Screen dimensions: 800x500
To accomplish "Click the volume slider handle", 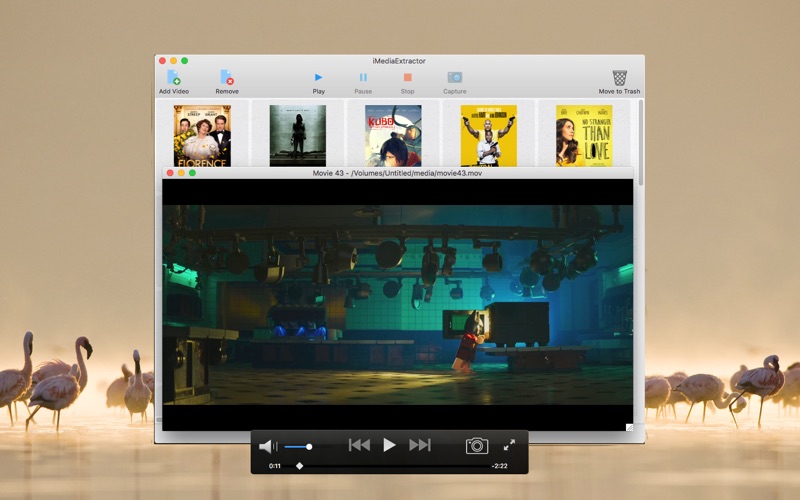I will (x=309, y=447).
